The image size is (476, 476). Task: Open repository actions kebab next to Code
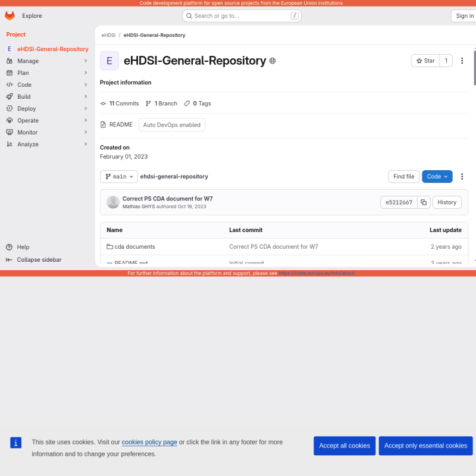pyautogui.click(x=462, y=176)
